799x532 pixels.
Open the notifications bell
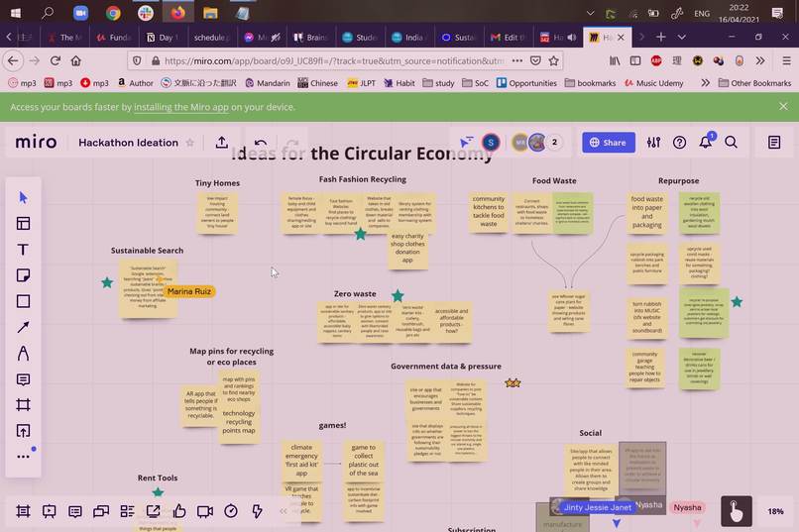tap(705, 142)
